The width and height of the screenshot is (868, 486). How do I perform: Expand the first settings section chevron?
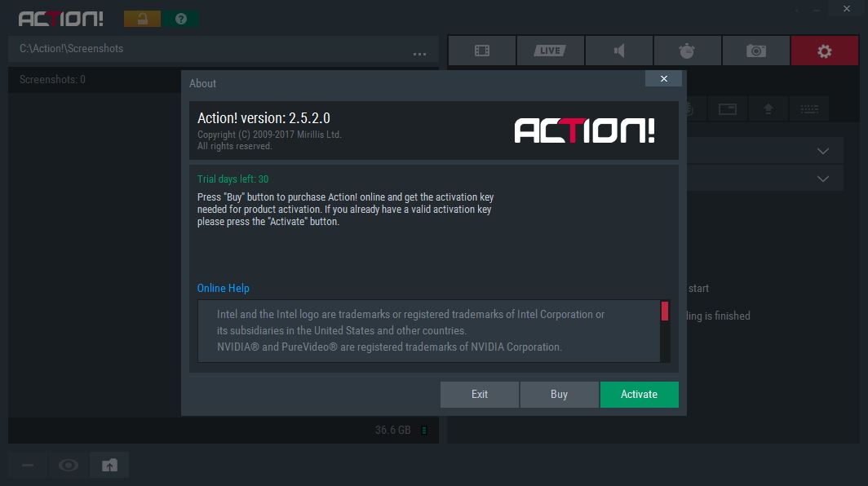(823, 151)
